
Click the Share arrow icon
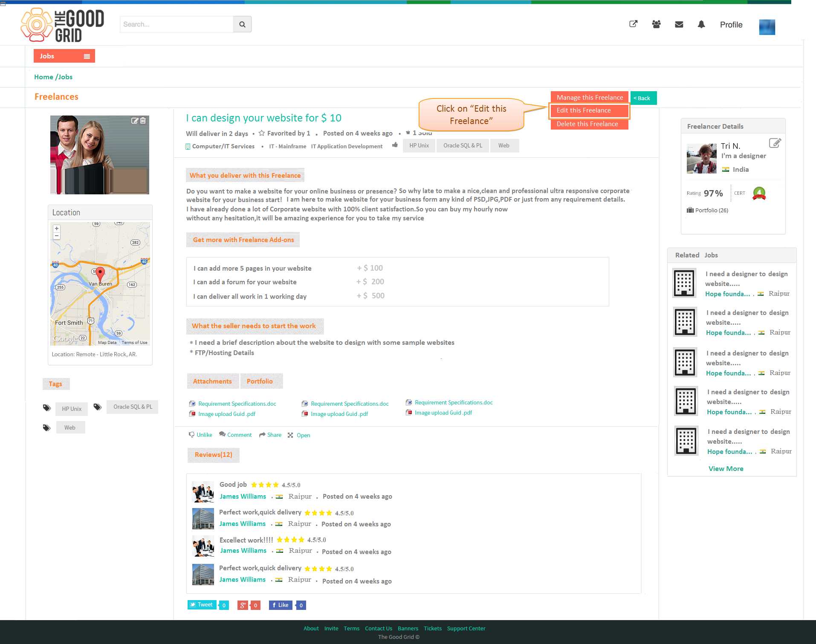262,435
